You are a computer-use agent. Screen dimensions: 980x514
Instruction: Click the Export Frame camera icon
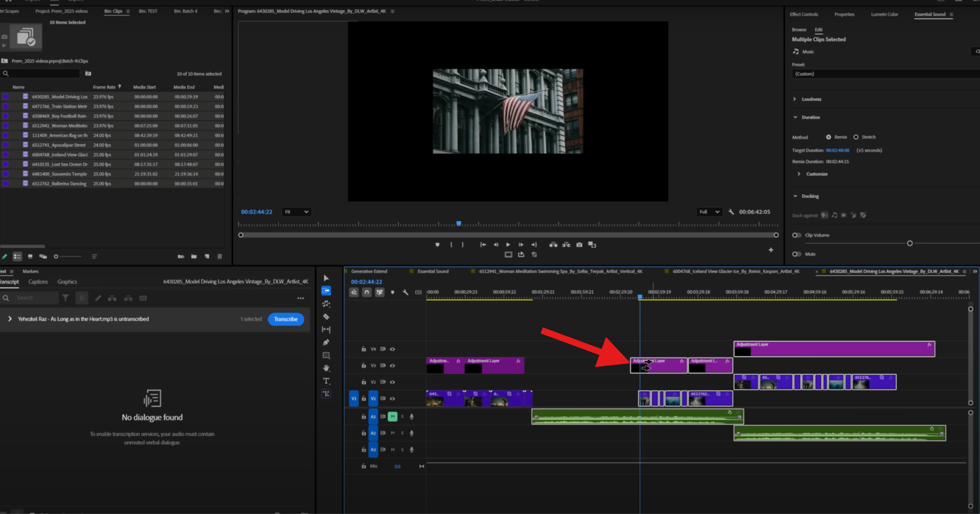tap(579, 245)
